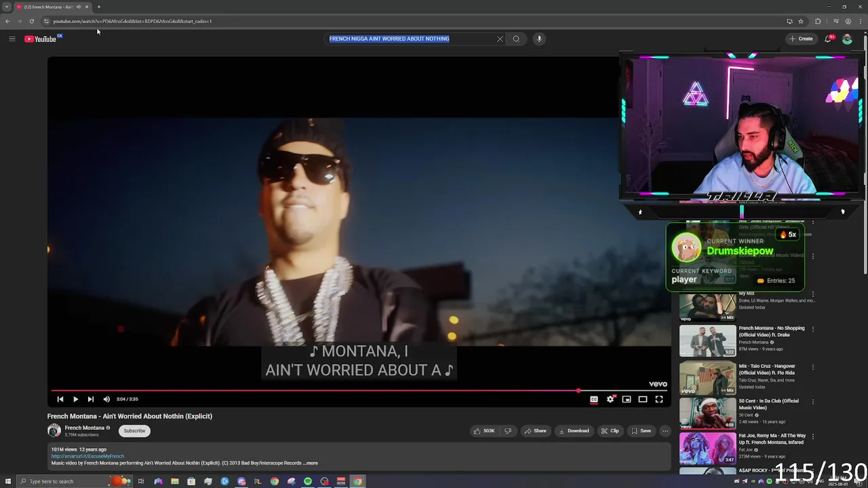
Task: Open the YouTube notifications bell
Action: pos(827,39)
